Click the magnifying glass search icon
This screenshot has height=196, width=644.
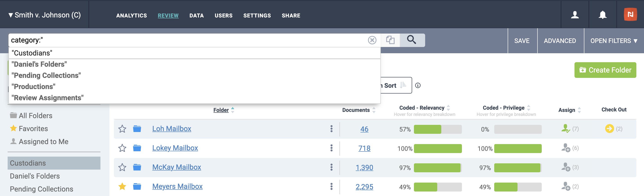pos(412,40)
